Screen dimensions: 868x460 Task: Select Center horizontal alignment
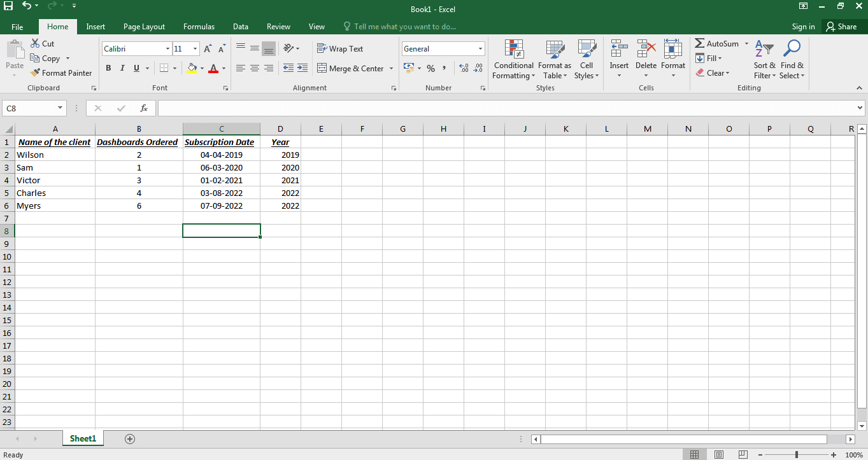point(254,68)
